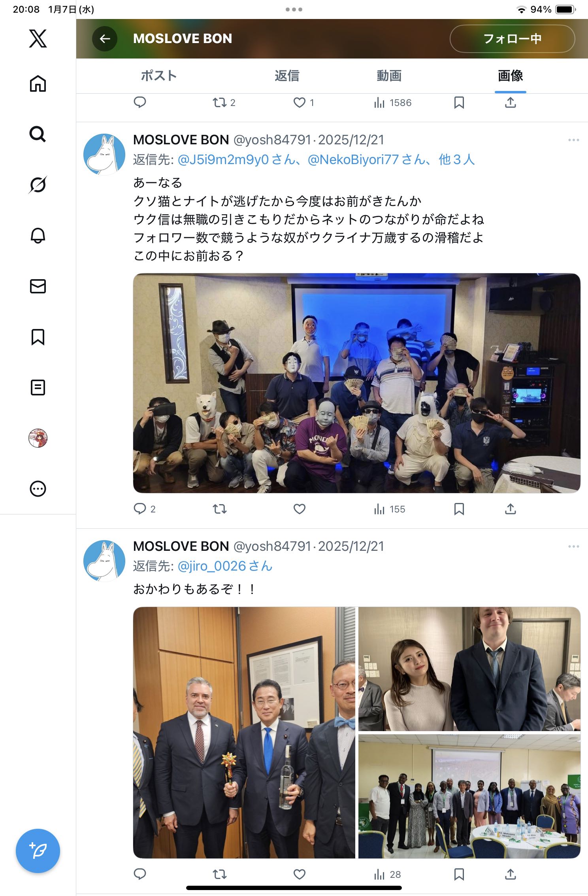The height and width of the screenshot is (896, 588).
Task: Open Grok slashed-circle icon in sidebar
Action: pyautogui.click(x=38, y=185)
